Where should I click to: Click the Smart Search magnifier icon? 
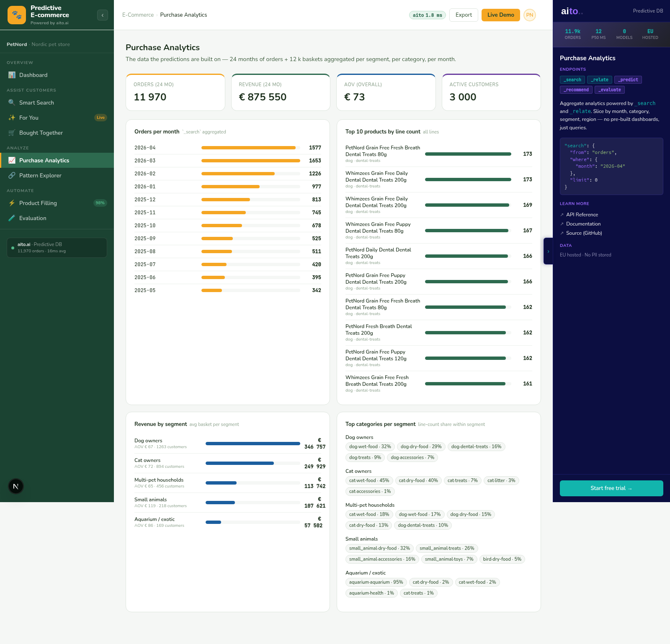coord(12,103)
